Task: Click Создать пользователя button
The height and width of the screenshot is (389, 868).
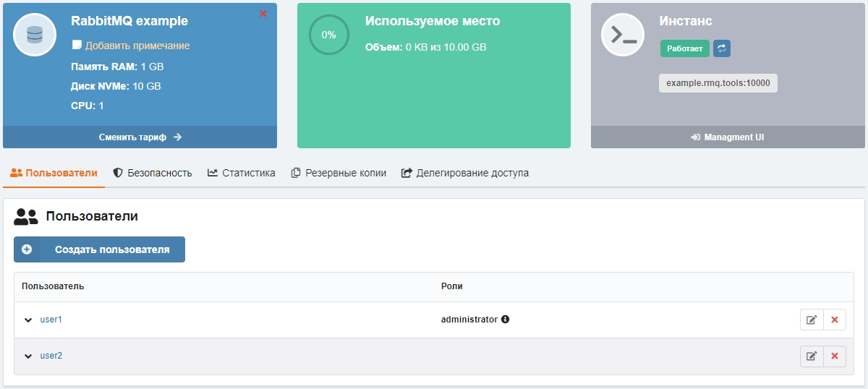Action: 99,249
